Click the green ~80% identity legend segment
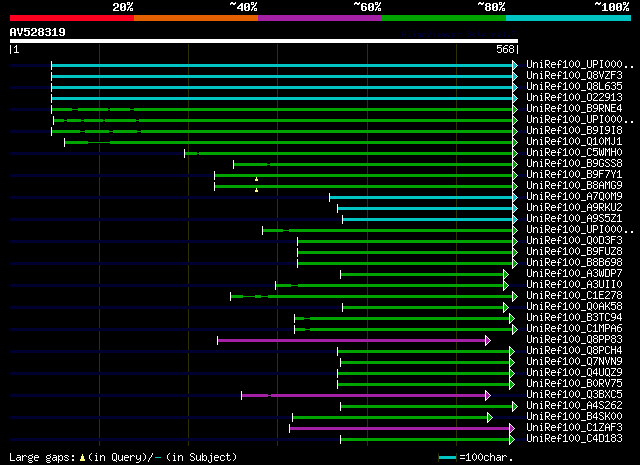This screenshot has height=465, width=640. coord(444,18)
